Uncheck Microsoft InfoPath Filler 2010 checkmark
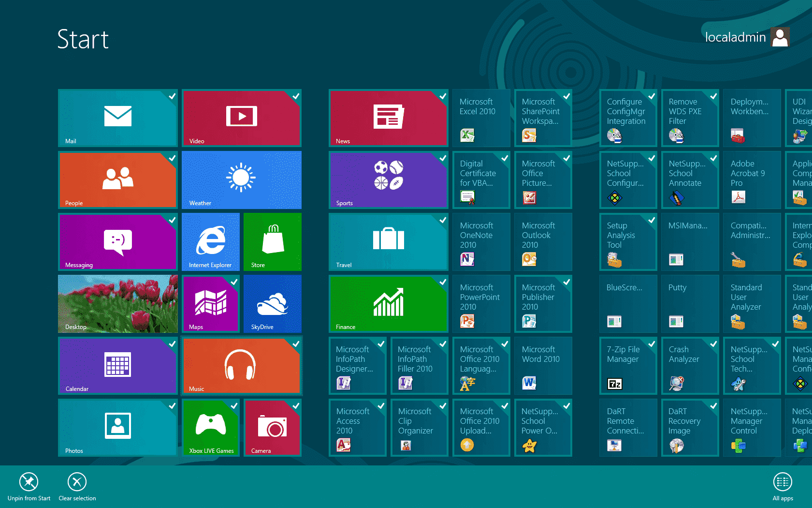The image size is (812, 508). coord(443,344)
